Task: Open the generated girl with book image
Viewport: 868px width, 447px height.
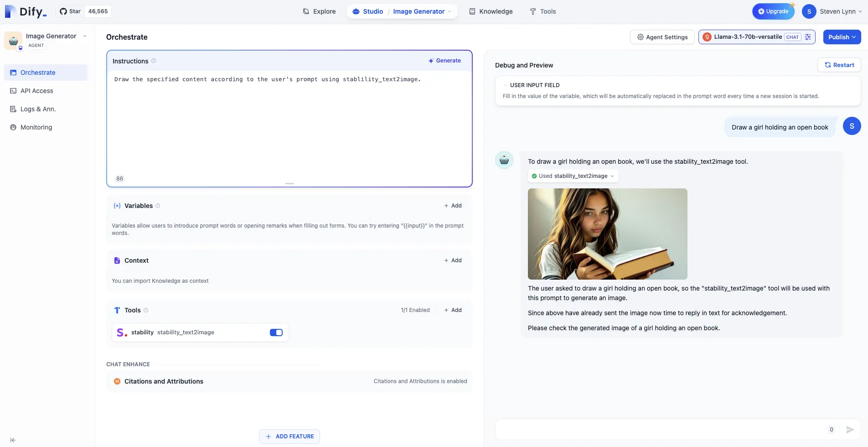Action: point(607,234)
